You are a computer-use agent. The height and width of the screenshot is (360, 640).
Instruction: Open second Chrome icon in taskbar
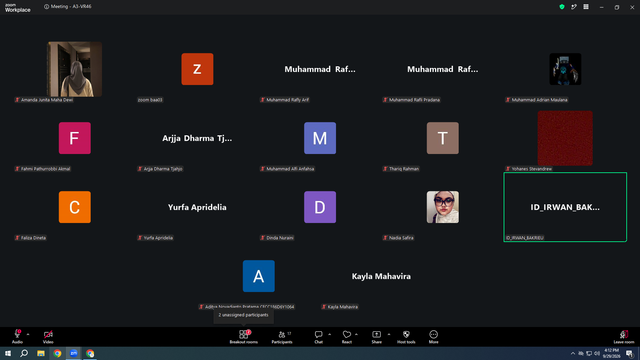point(90,353)
